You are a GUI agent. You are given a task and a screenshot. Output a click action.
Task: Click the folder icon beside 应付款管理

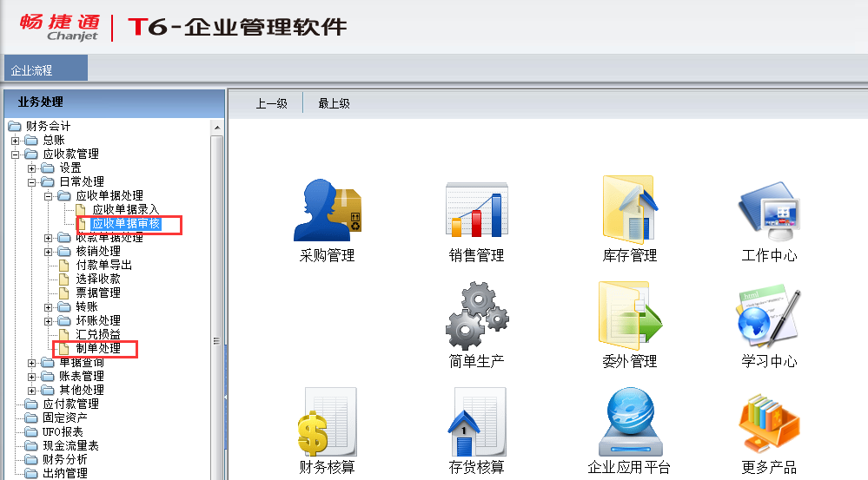click(31, 404)
